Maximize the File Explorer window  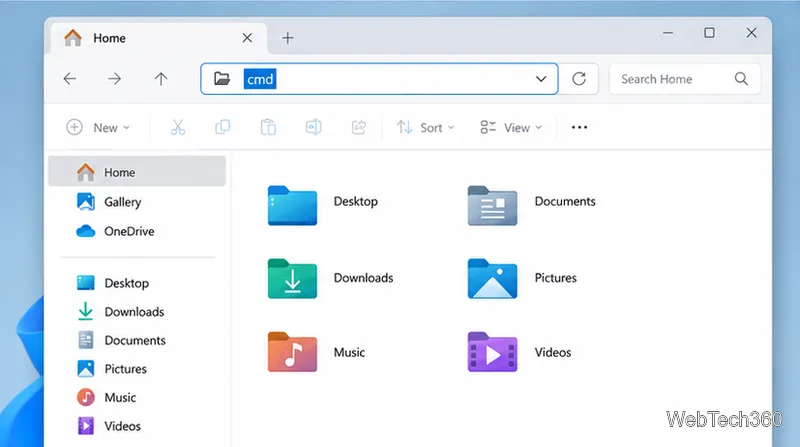click(709, 33)
